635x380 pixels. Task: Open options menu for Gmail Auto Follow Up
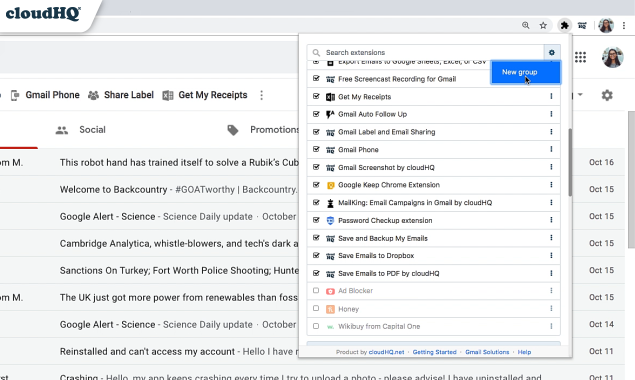tap(551, 114)
